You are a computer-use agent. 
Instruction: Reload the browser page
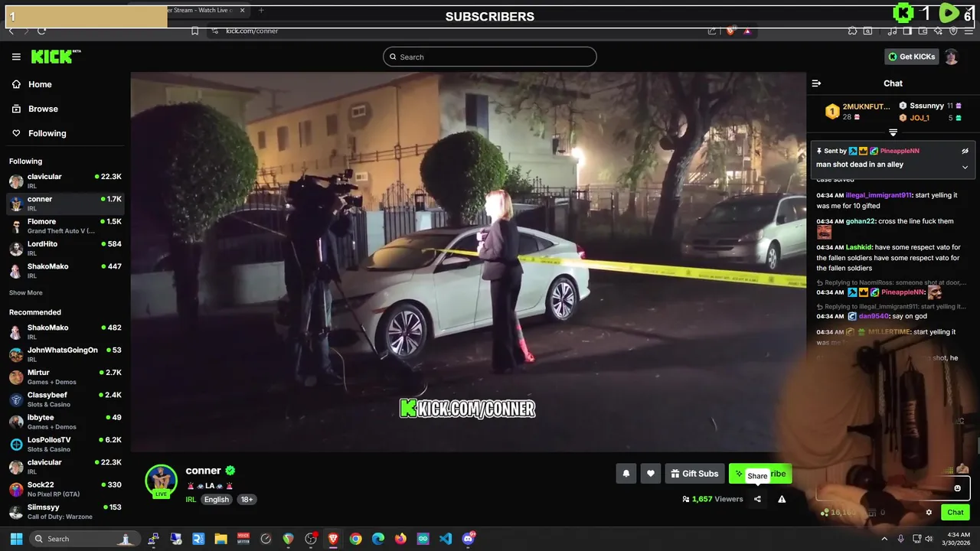(x=41, y=31)
